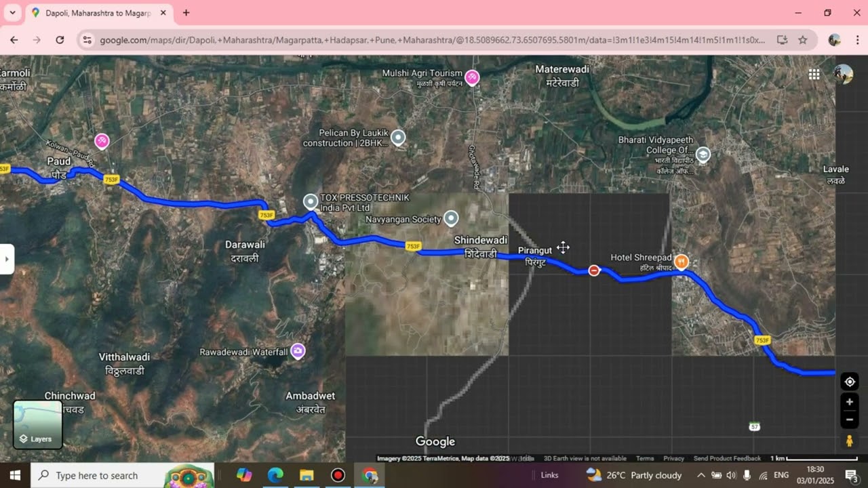Click the Materewadi place label
This screenshot has height=488, width=868.
(x=562, y=76)
